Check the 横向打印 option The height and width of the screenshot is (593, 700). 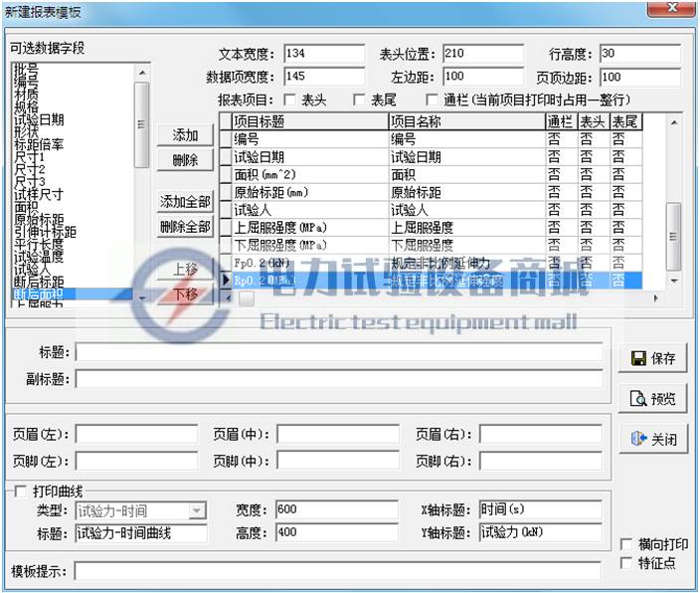pyautogui.click(x=625, y=544)
